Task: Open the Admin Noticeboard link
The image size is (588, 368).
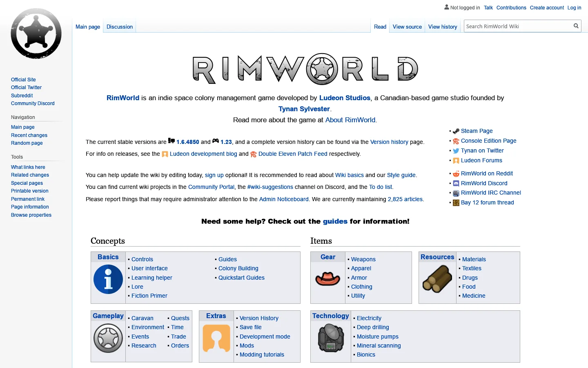Action: click(x=284, y=199)
